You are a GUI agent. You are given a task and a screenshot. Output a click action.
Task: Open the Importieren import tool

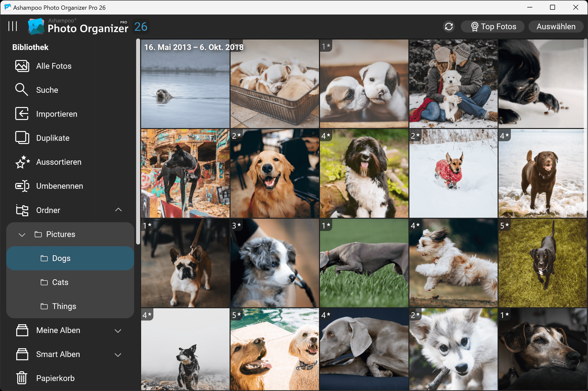click(57, 114)
